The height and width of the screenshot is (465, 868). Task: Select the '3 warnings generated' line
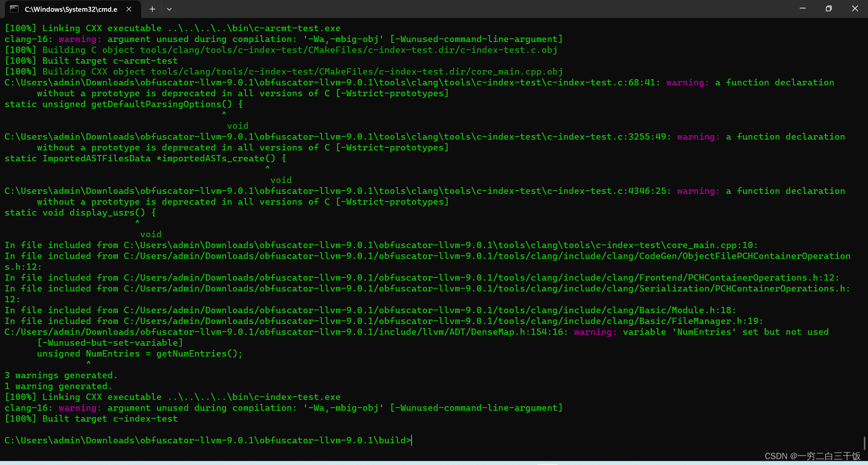point(60,375)
